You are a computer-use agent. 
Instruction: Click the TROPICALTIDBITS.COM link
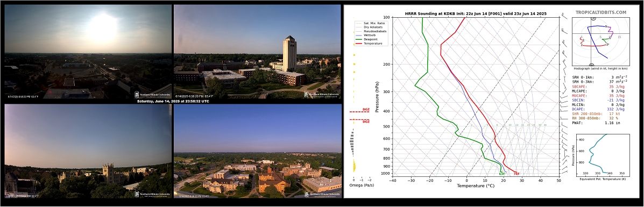coord(600,13)
